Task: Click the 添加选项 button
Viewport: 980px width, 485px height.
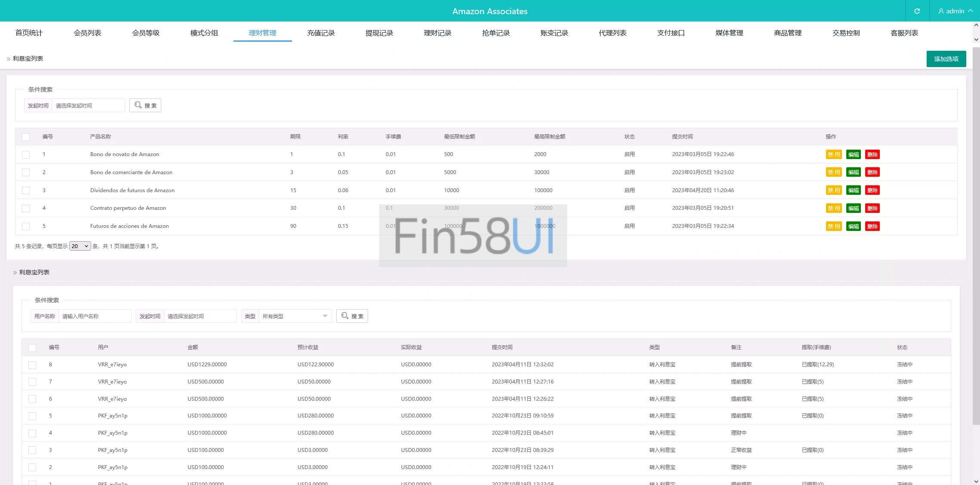Action: pyautogui.click(x=946, y=59)
